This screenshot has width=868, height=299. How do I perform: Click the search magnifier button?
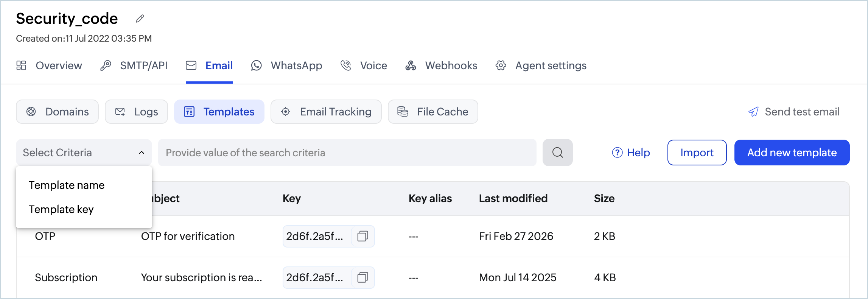pos(557,153)
